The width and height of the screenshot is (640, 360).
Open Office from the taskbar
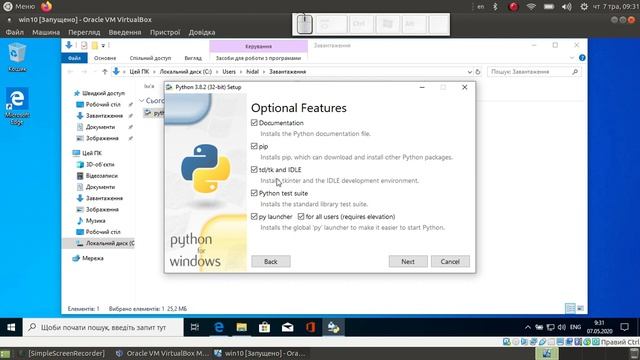point(310,327)
